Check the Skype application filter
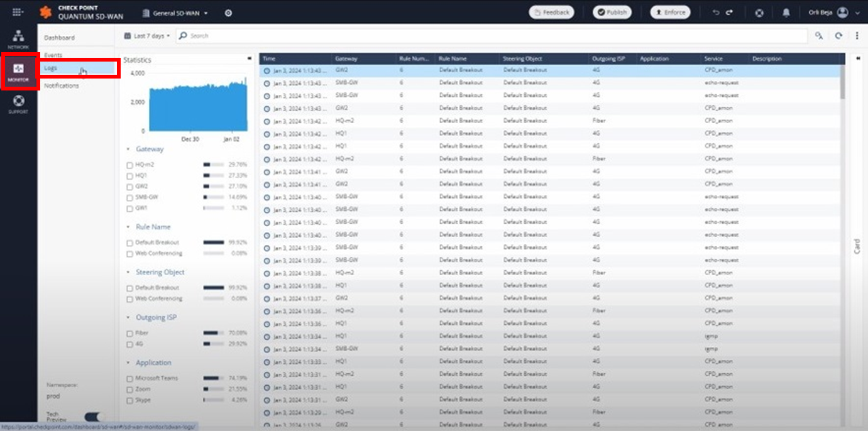This screenshot has height=431, width=868. 129,400
